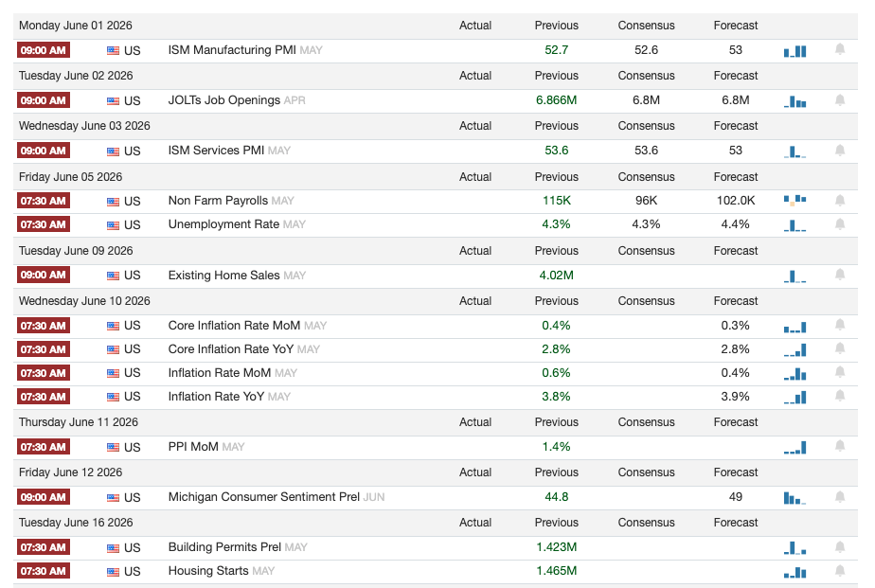Open the ISM Manufacturing PMI mini chart icon
The height and width of the screenshot is (588, 875).
(795, 51)
